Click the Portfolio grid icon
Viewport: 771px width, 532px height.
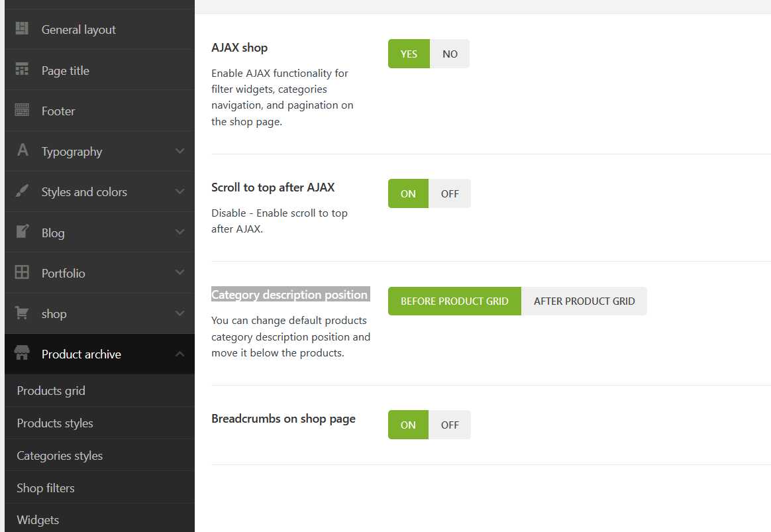22,272
